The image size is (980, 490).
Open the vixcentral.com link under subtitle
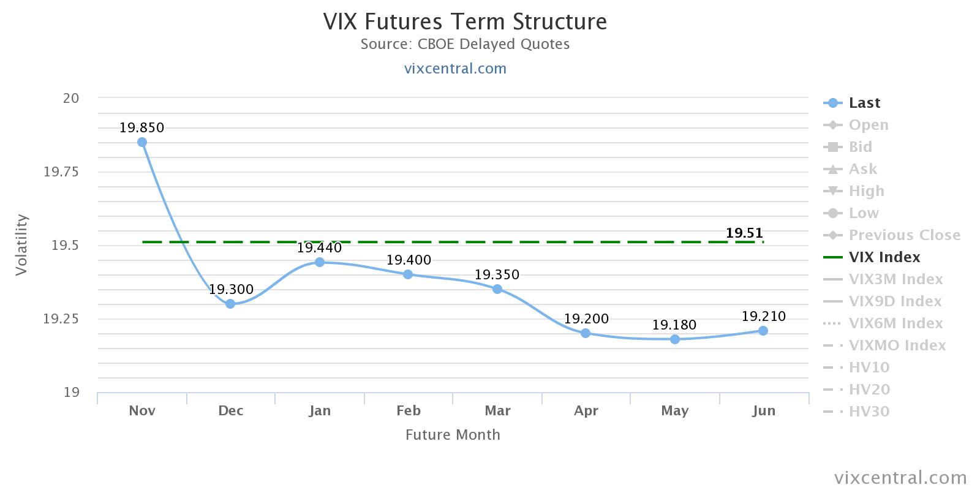[455, 69]
